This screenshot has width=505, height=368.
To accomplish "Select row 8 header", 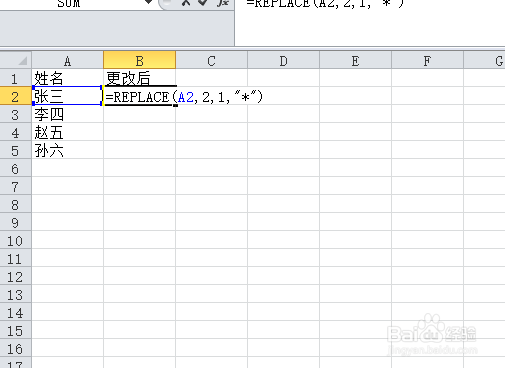I will (x=16, y=204).
